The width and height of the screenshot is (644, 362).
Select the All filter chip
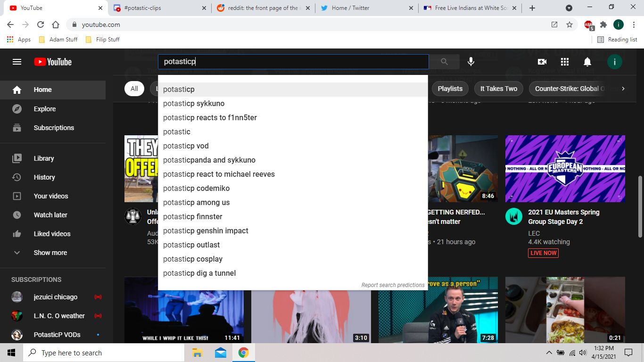pyautogui.click(x=134, y=89)
